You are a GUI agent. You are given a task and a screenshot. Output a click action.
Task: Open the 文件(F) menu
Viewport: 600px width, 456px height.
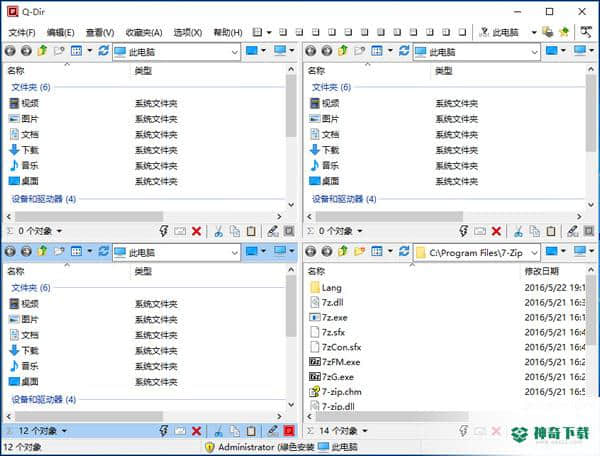click(x=22, y=33)
